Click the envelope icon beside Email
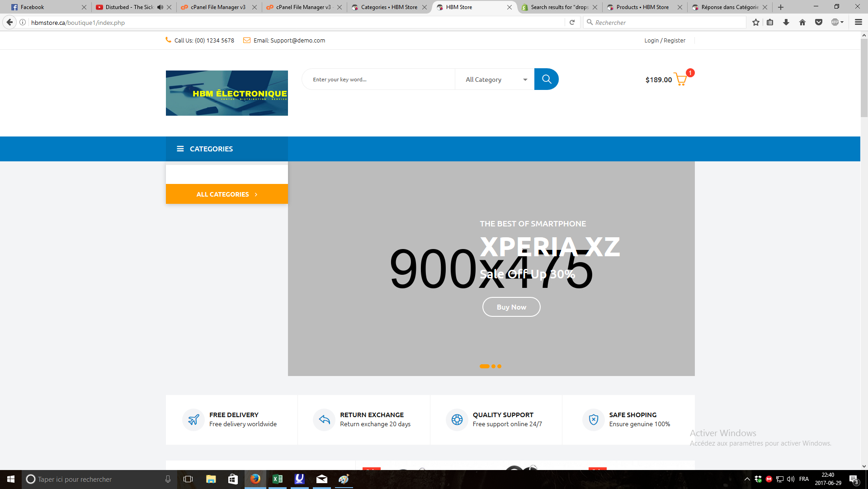The height and width of the screenshot is (489, 868). coord(247,40)
